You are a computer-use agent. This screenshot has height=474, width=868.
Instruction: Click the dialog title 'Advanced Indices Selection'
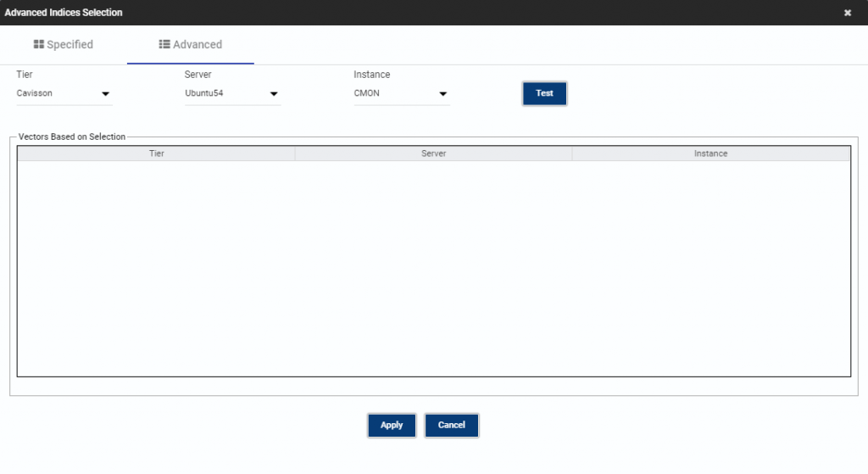pos(64,13)
